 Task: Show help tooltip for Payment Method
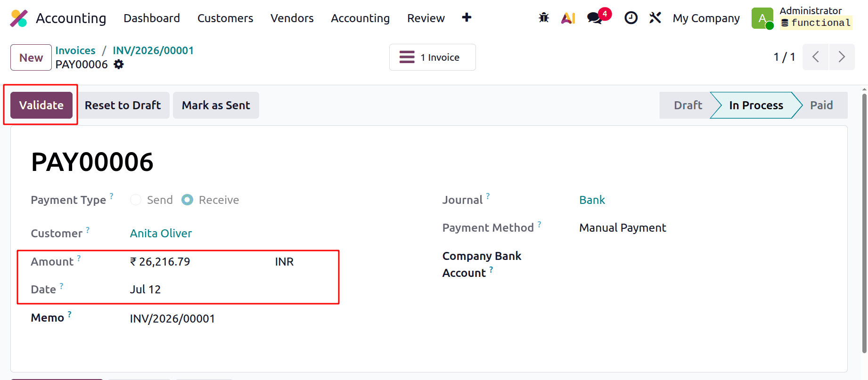tap(539, 224)
